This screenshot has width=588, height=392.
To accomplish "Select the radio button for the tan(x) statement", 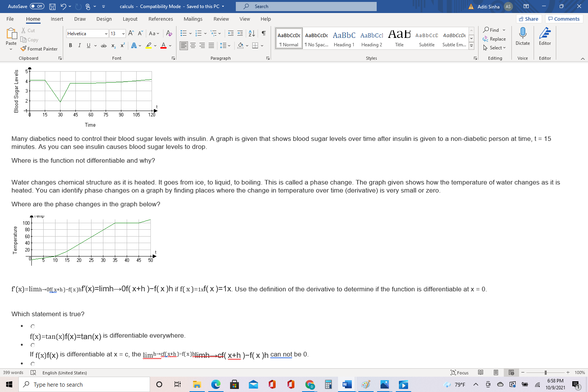I will [x=33, y=326].
